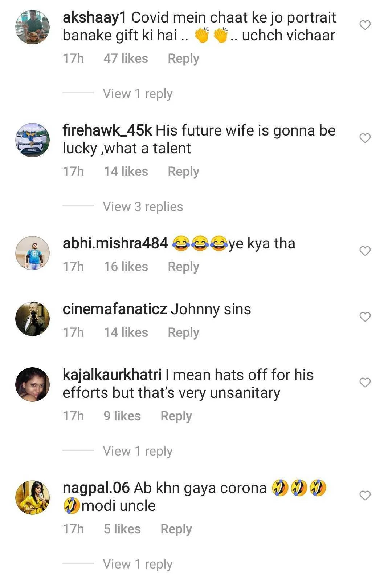The height and width of the screenshot is (582, 392).
Task: Tap kajalkaurkhatri's profile picture
Action: (x=33, y=384)
